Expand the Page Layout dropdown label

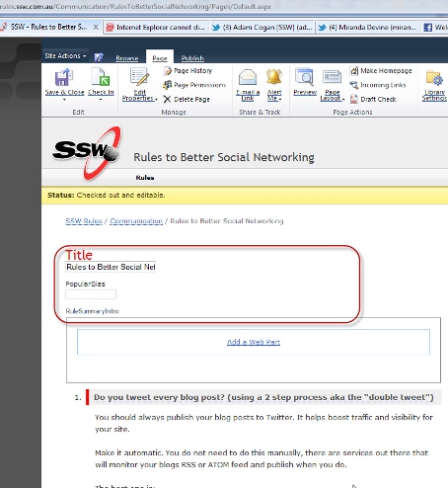[x=333, y=96]
